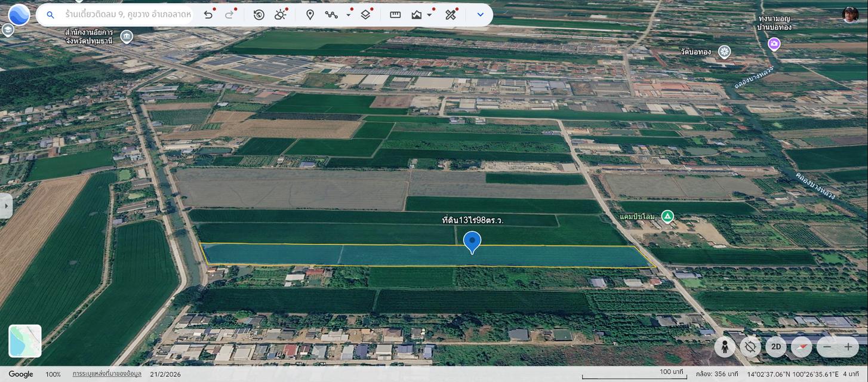Select the ที่ดิน13ไร่98ตร.ว. label
868x382 pixels.
(473, 220)
